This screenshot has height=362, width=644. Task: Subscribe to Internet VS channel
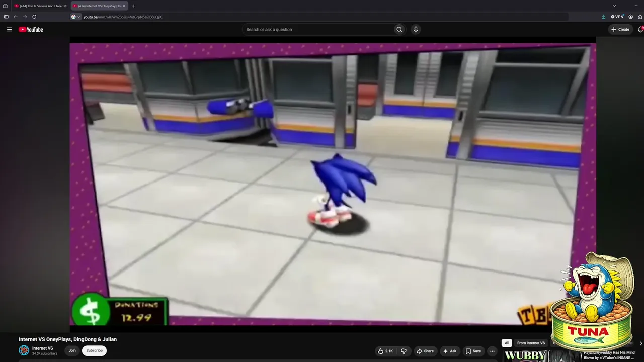94,351
